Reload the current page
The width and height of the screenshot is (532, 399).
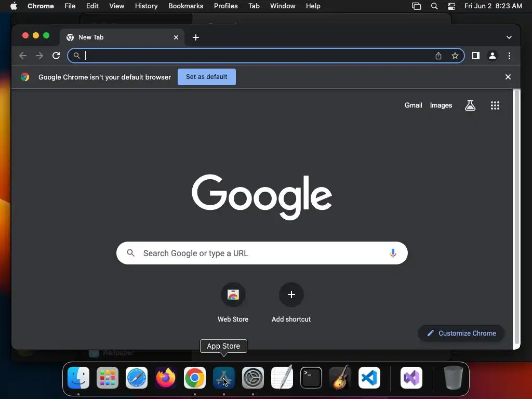(x=56, y=56)
